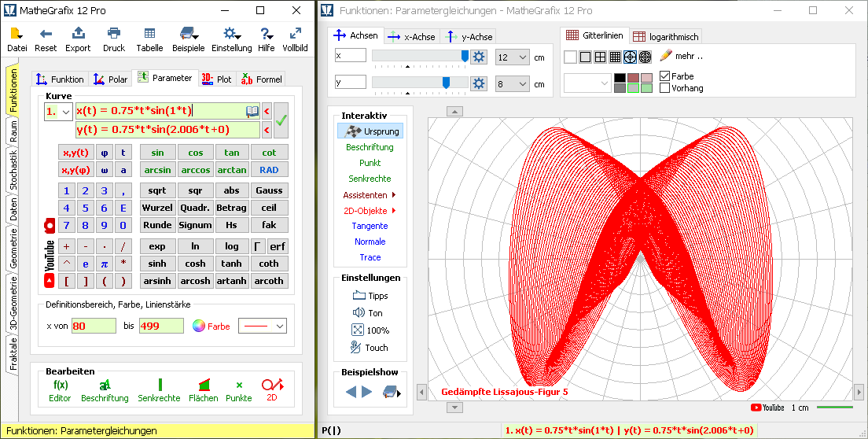This screenshot has width=868, height=439.
Task: Open the Einstellung gear icon
Action: (231, 33)
